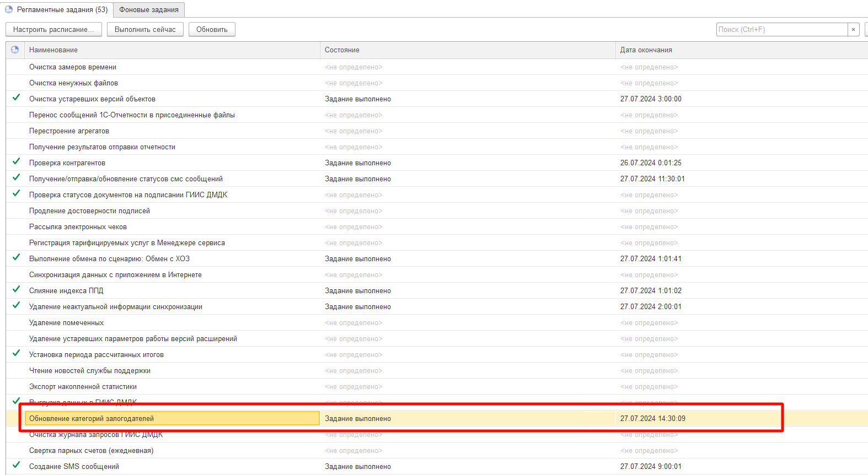Select row Очистка устаревших версий объектов
The height and width of the screenshot is (475, 868).
tap(437, 99)
